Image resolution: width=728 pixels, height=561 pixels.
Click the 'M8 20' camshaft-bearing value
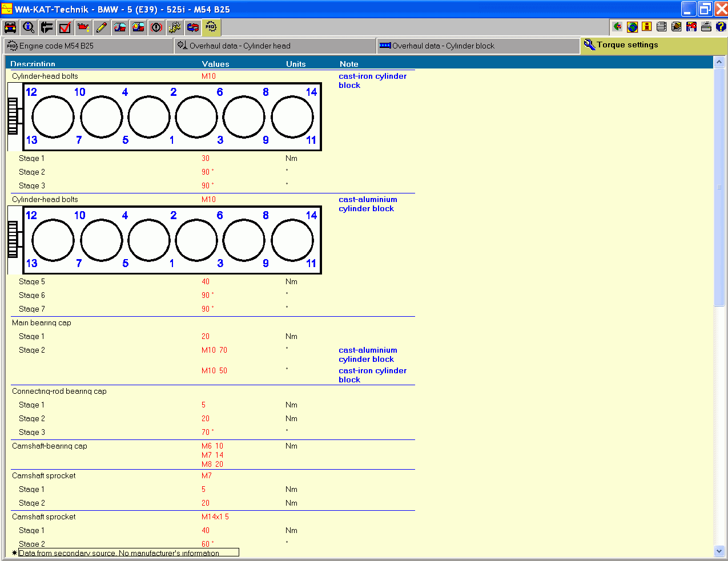coord(212,465)
